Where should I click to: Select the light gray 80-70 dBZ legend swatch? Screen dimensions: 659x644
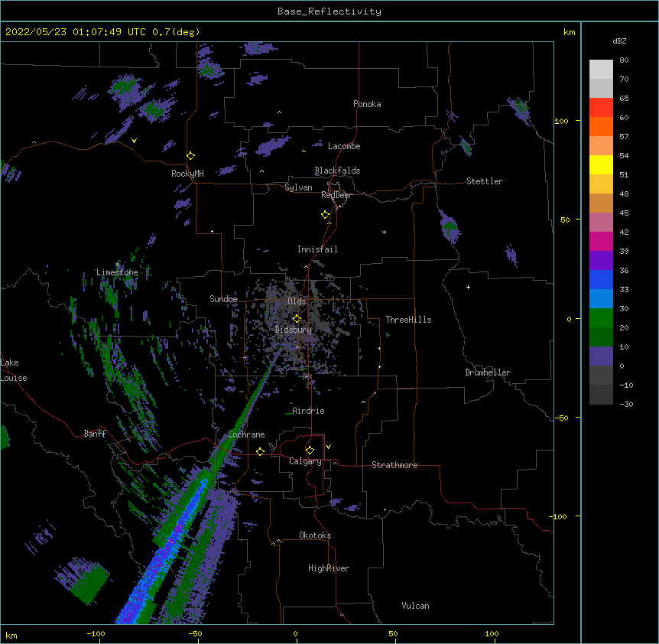tap(601, 70)
